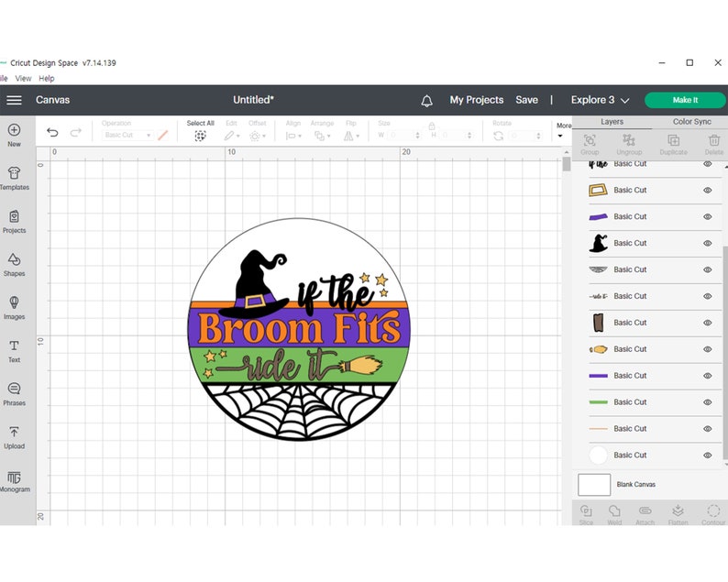The width and height of the screenshot is (728, 582).
Task: Click the Blank Canvas color swatch
Action: [x=594, y=485]
